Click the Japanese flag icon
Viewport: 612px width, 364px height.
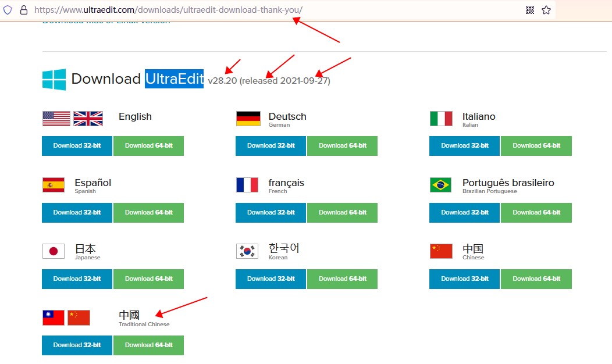pos(54,251)
